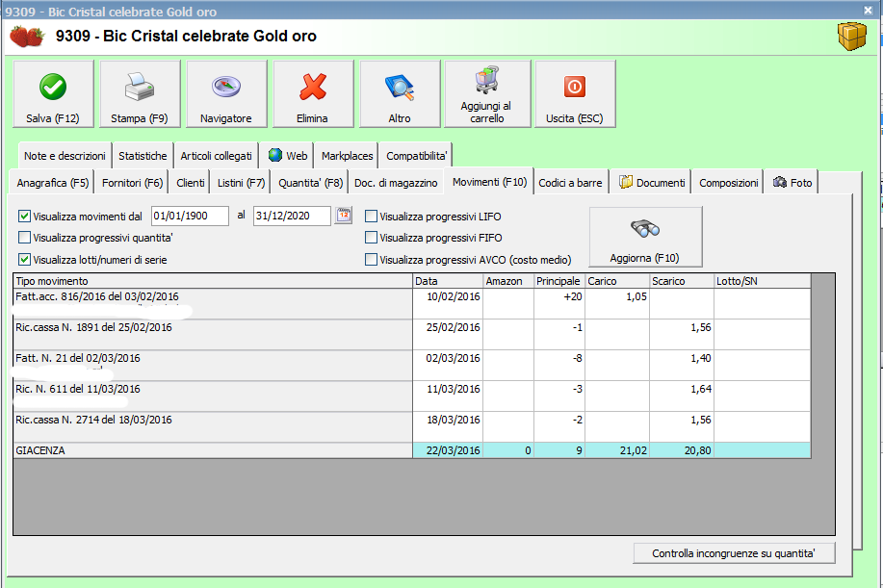Open Doc. di magazzino tab
Viewport: 883px width, 588px height.
tap(396, 183)
